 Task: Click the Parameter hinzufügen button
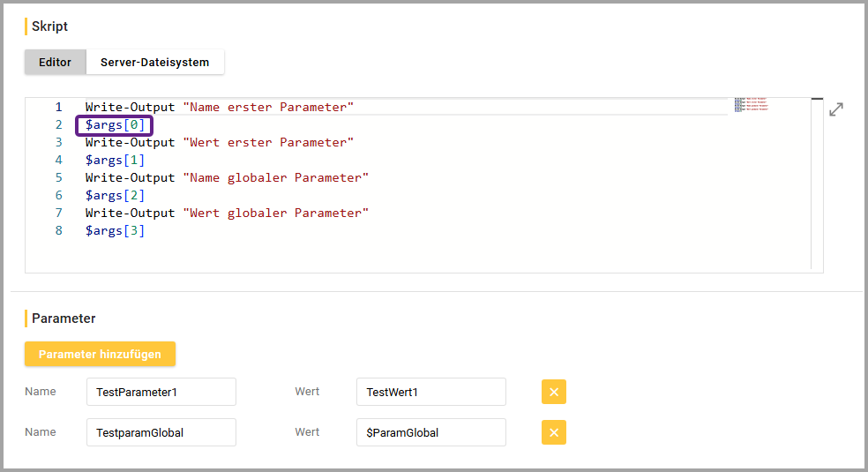click(x=100, y=354)
